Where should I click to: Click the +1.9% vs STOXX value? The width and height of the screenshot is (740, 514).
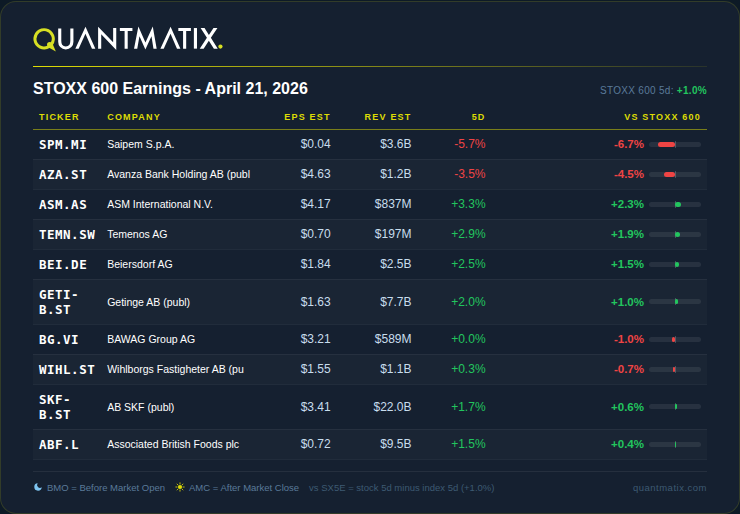[627, 235]
